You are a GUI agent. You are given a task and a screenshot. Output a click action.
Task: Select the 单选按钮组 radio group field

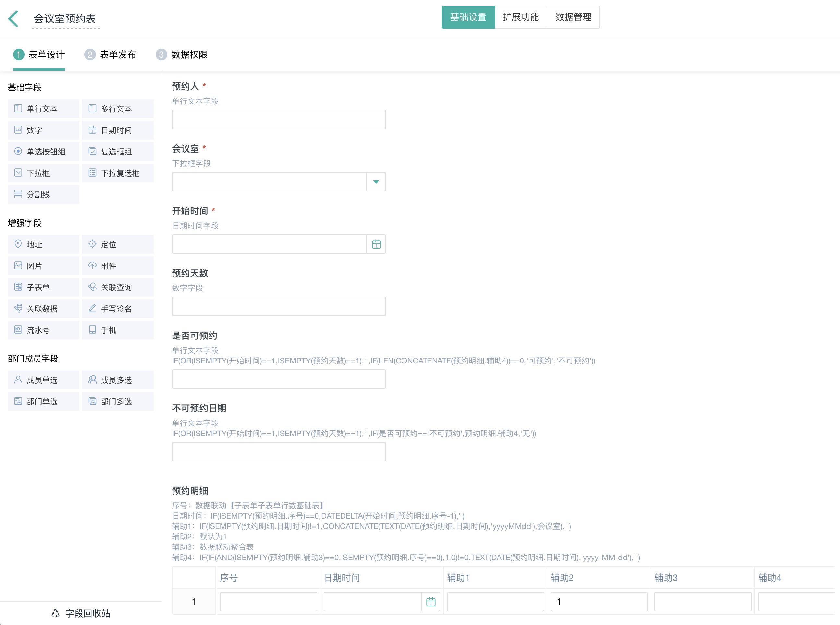(x=43, y=152)
